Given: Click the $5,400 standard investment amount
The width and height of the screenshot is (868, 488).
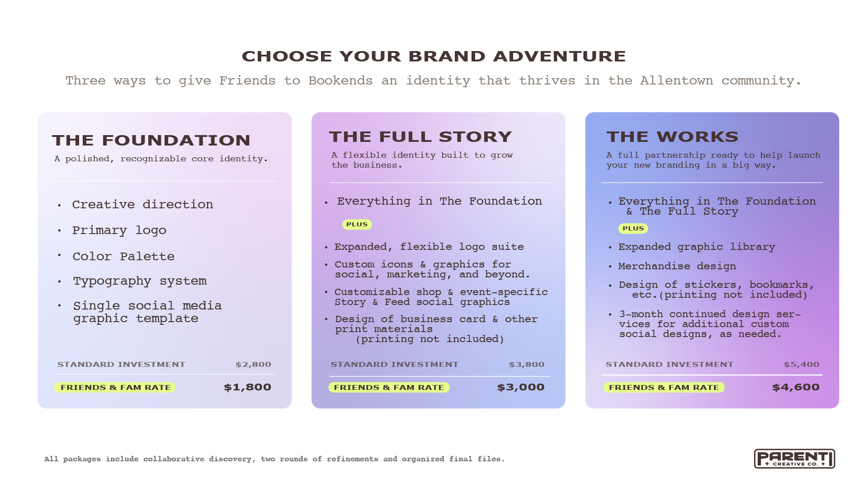Looking at the screenshot, I should (802, 365).
